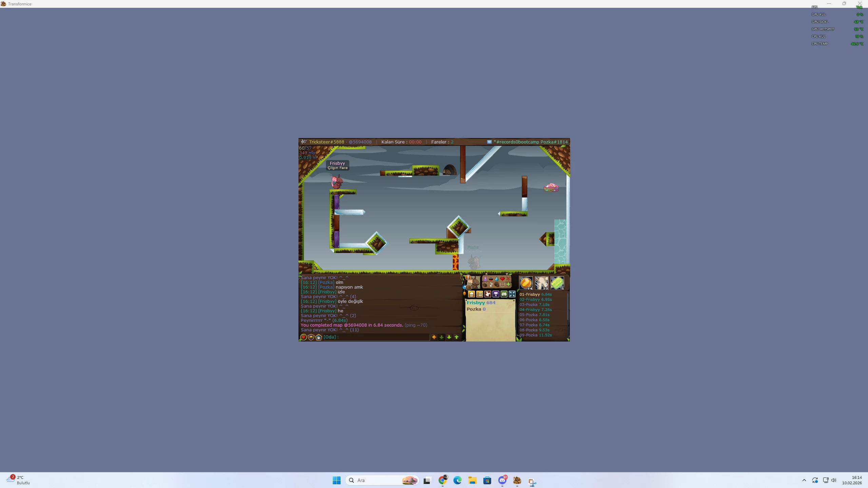The image size is (868, 488).
Task: Open the purple trophy icon
Action: [496, 294]
